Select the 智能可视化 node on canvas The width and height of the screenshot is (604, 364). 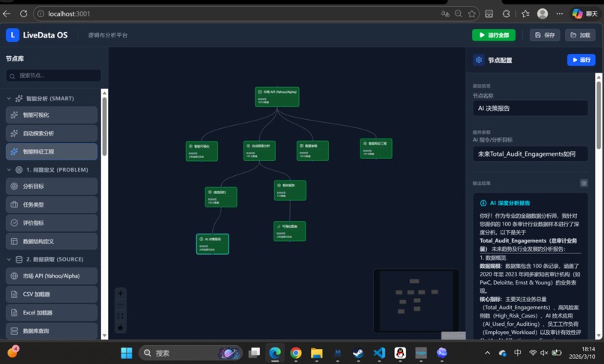(x=202, y=151)
